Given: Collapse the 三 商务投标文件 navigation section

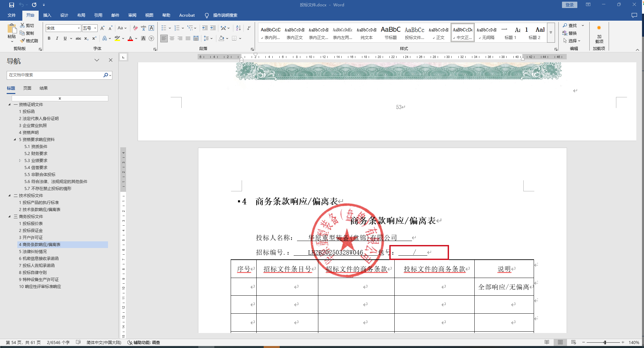Looking at the screenshot, I should (9, 216).
